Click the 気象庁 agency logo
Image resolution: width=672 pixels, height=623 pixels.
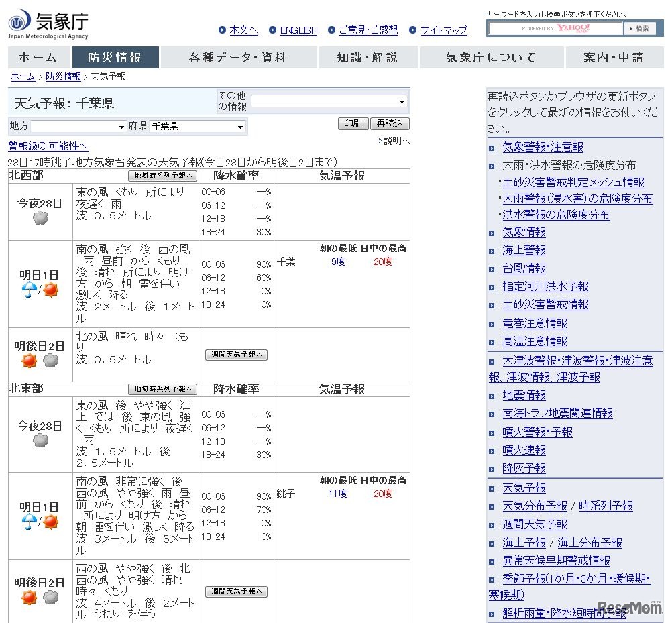47,22
